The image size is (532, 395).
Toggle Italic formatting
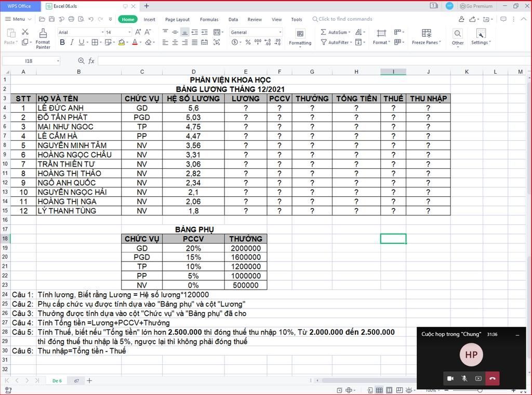pyautogui.click(x=72, y=42)
